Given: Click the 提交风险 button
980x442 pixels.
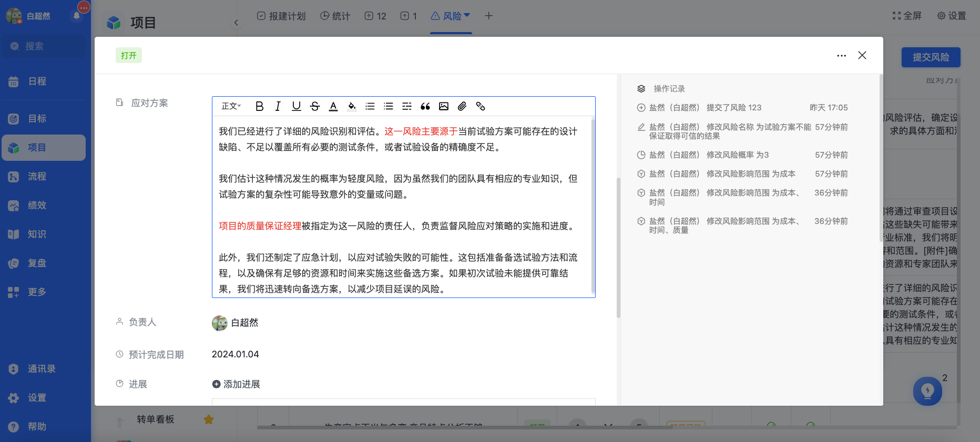Looking at the screenshot, I should [931, 57].
